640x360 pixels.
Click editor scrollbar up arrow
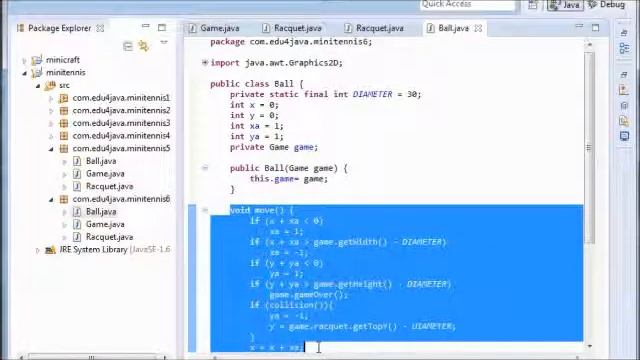point(589,44)
